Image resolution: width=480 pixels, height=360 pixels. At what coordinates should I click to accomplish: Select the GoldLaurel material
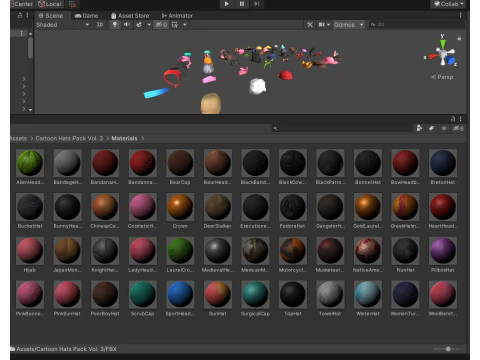(368, 211)
